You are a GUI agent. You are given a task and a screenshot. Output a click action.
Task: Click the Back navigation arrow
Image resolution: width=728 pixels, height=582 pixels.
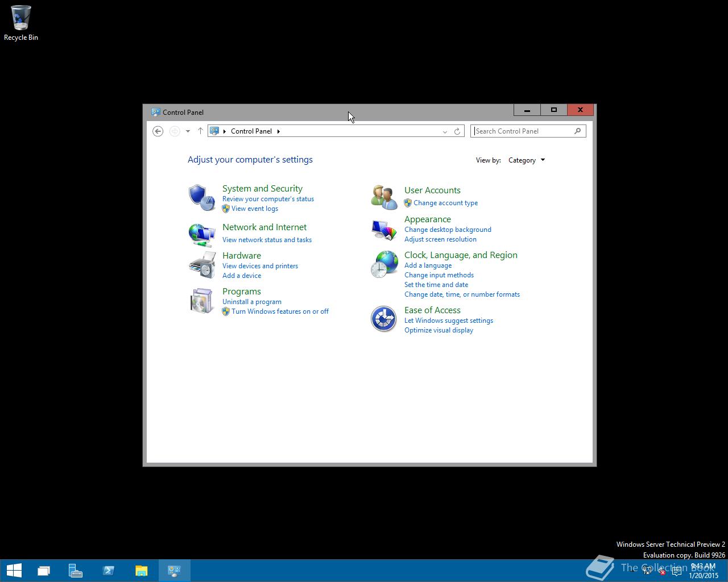click(x=158, y=131)
